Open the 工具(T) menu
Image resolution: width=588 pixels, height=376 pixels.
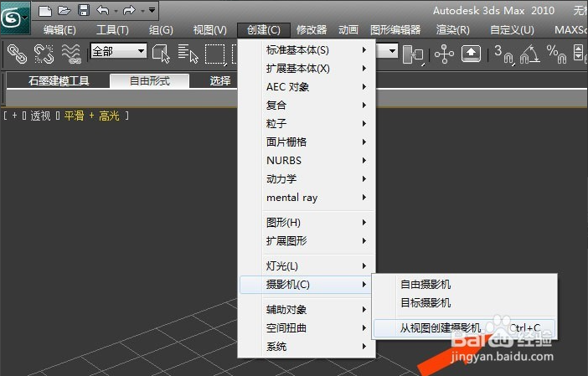pyautogui.click(x=112, y=30)
